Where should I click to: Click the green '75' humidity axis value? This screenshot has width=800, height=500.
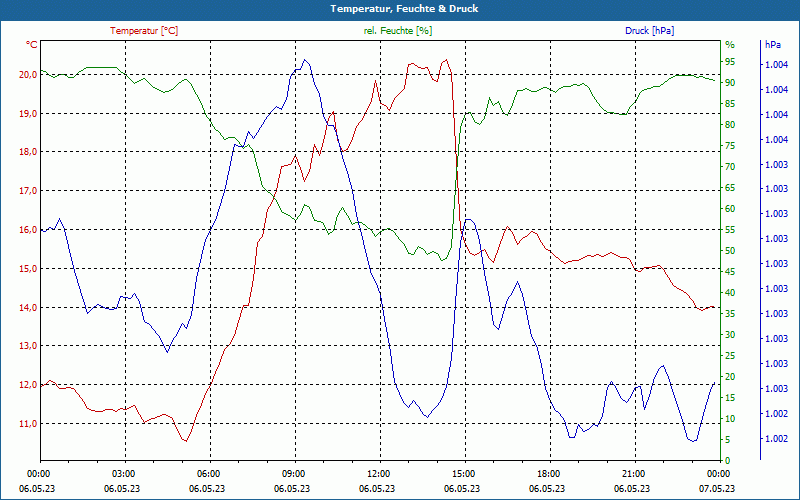pos(730,146)
